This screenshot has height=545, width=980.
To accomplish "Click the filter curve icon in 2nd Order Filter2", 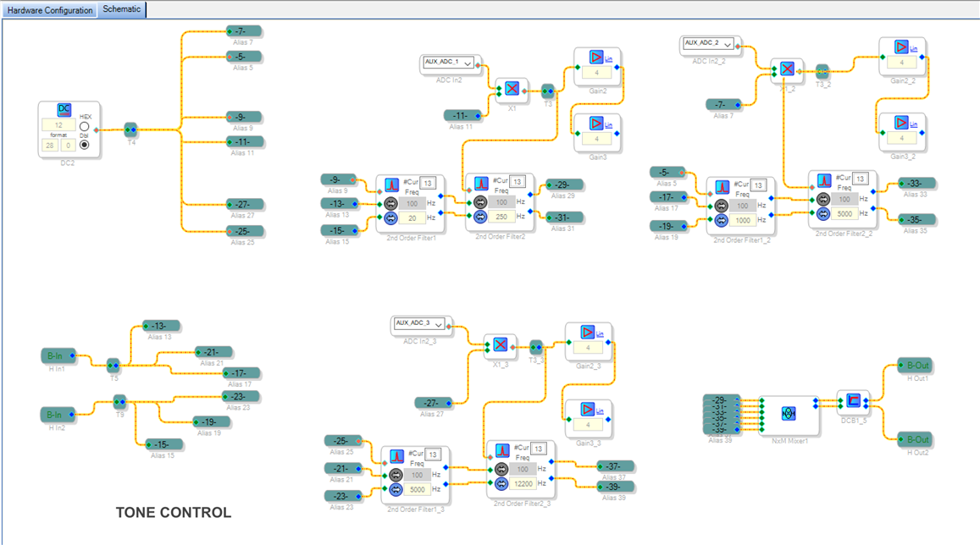I will (x=481, y=184).
